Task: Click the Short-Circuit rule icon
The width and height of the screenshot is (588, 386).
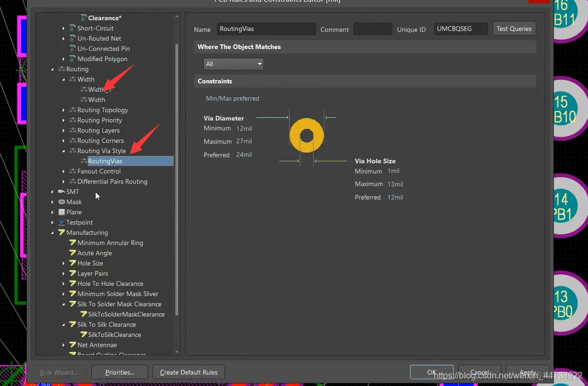Action: 73,28
